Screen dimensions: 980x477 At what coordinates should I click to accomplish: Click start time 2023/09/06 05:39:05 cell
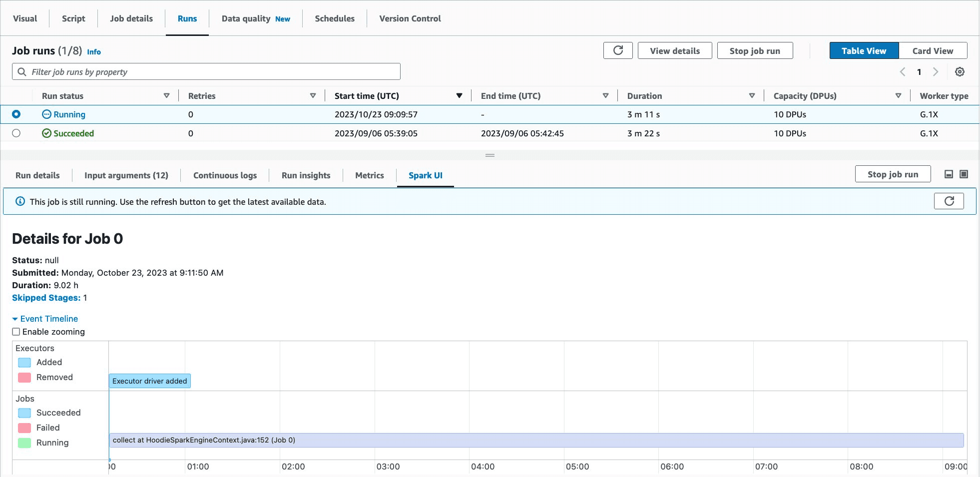pos(376,133)
